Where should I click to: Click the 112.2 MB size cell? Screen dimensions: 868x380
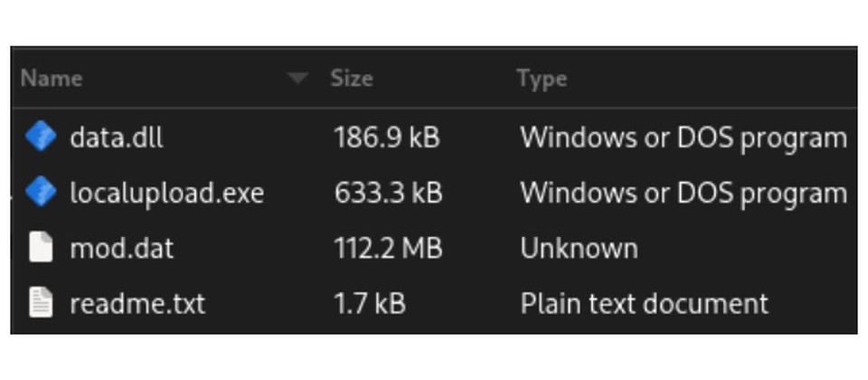(388, 248)
